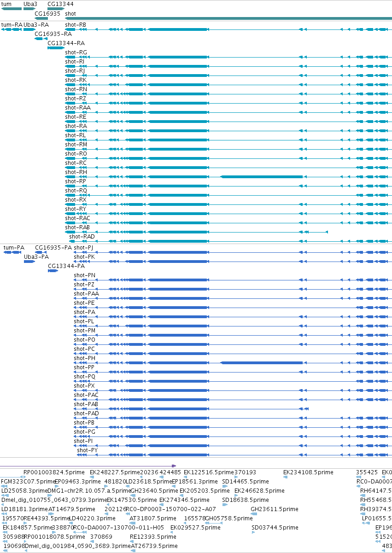Click the shot-PAA protein label

[86, 294]
